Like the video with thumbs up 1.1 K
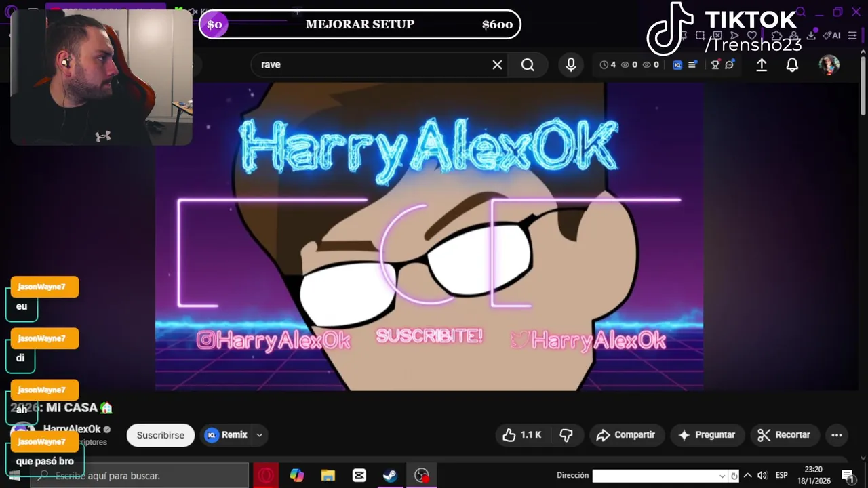 coord(521,435)
